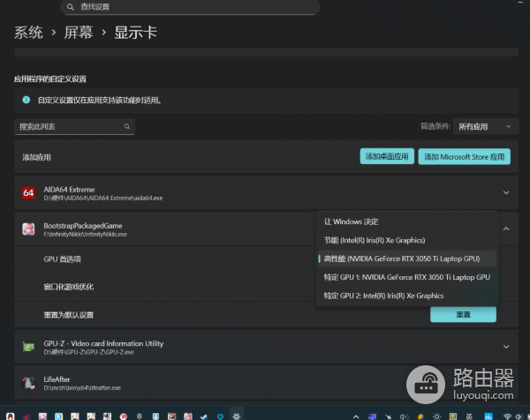Click Settings gear icon on taskbar
The height and width of the screenshot is (420, 530).
tap(236, 416)
